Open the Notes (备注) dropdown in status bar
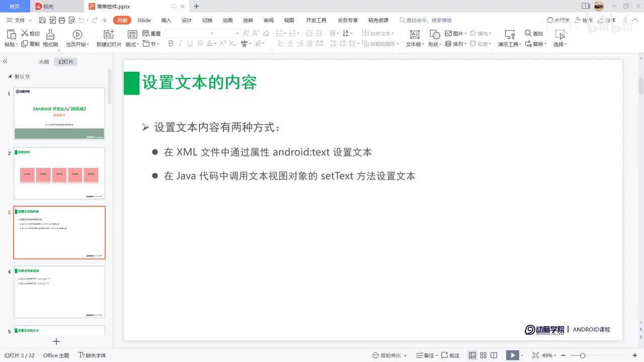644x362 pixels. tap(427, 355)
